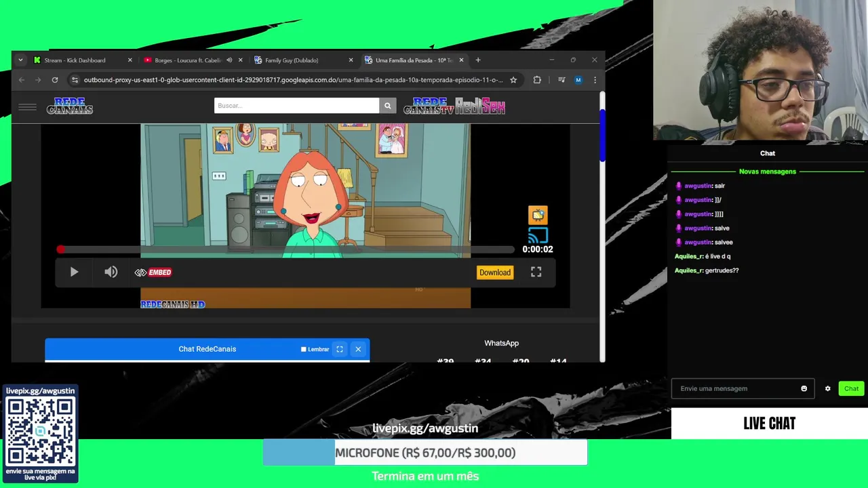The height and width of the screenshot is (488, 868).
Task: Close the Stream - Kick Dashboard tab
Action: [130, 60]
